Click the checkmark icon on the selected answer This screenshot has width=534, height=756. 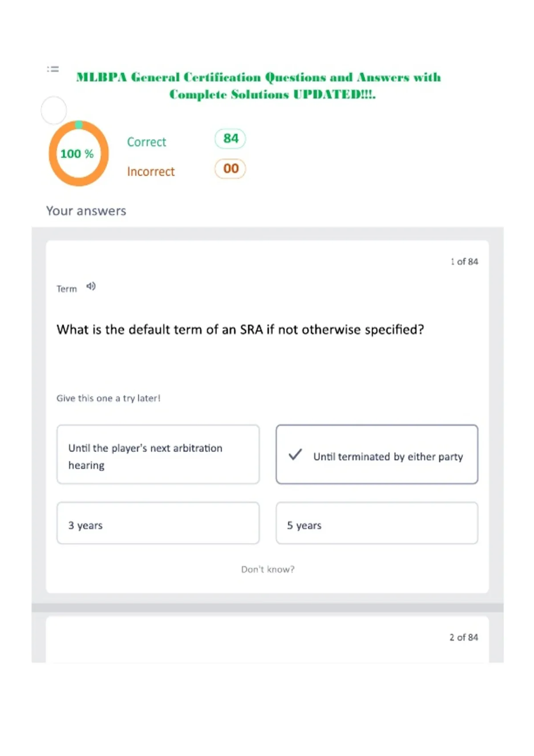pos(295,454)
